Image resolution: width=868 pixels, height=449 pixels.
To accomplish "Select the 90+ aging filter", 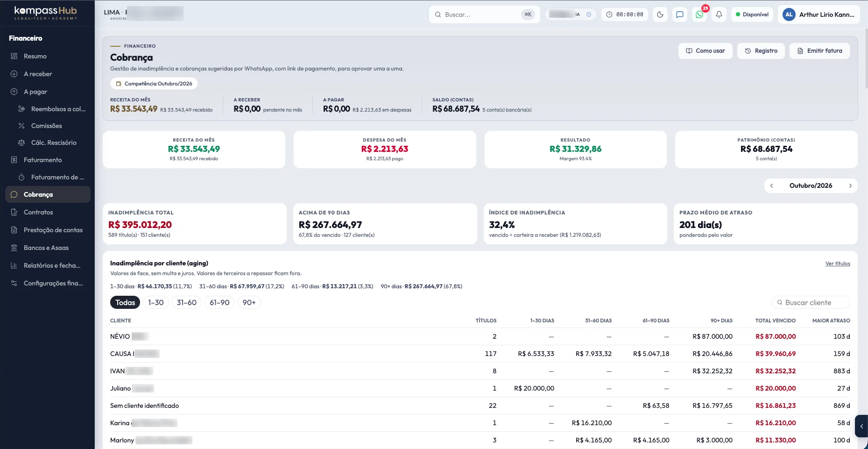I will [249, 302].
